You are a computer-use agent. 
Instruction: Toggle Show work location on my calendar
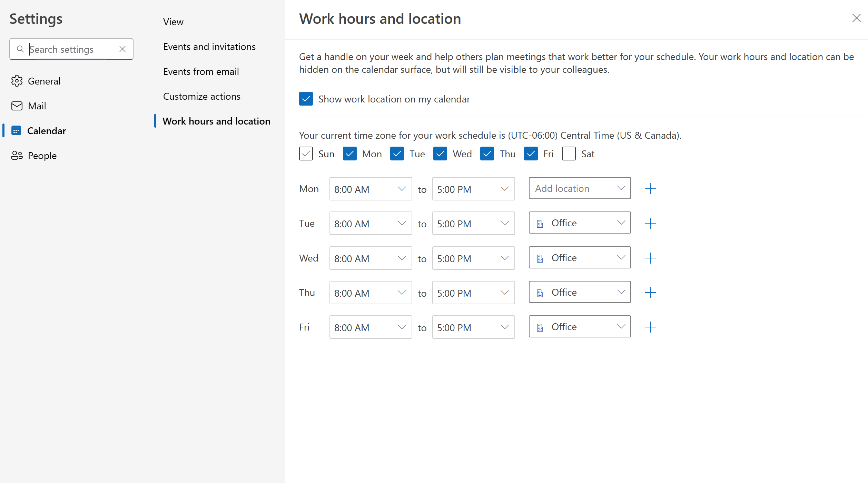pyautogui.click(x=306, y=99)
